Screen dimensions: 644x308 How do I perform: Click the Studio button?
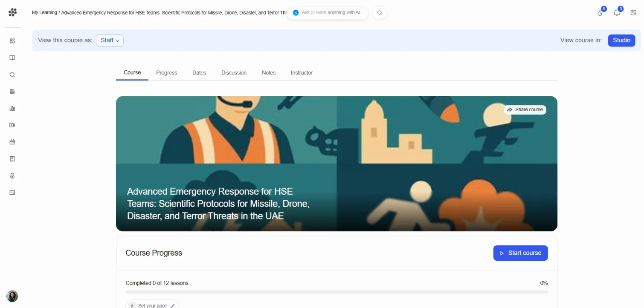621,40
